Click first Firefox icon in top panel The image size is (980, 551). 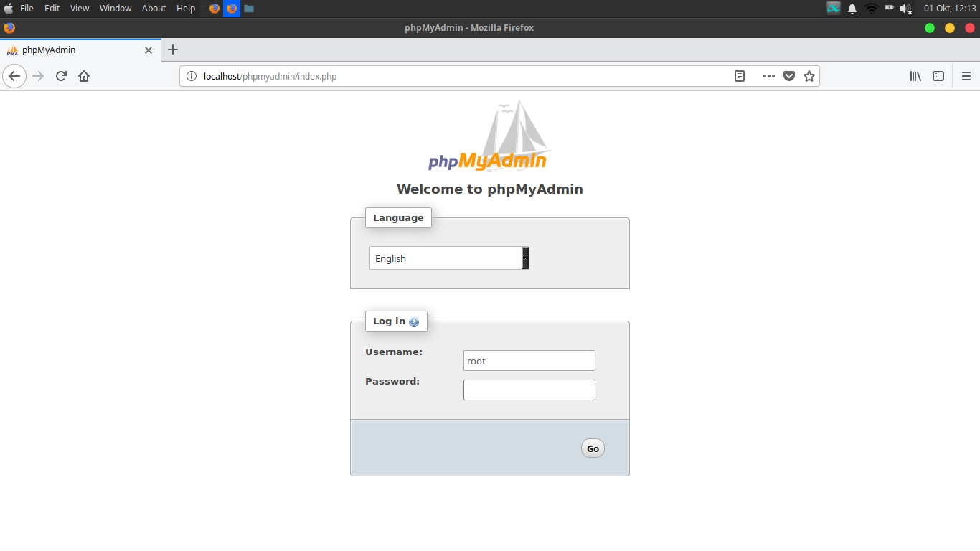click(214, 9)
